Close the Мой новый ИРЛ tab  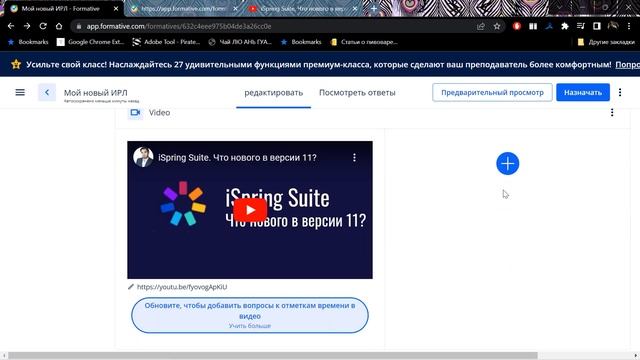pyautogui.click(x=116, y=9)
